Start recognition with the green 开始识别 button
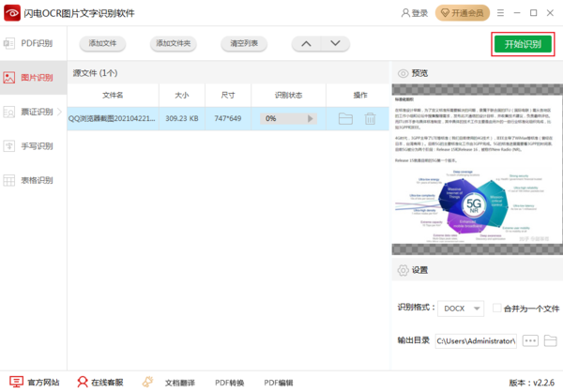Screen dimensions: 563x392 (x=523, y=45)
